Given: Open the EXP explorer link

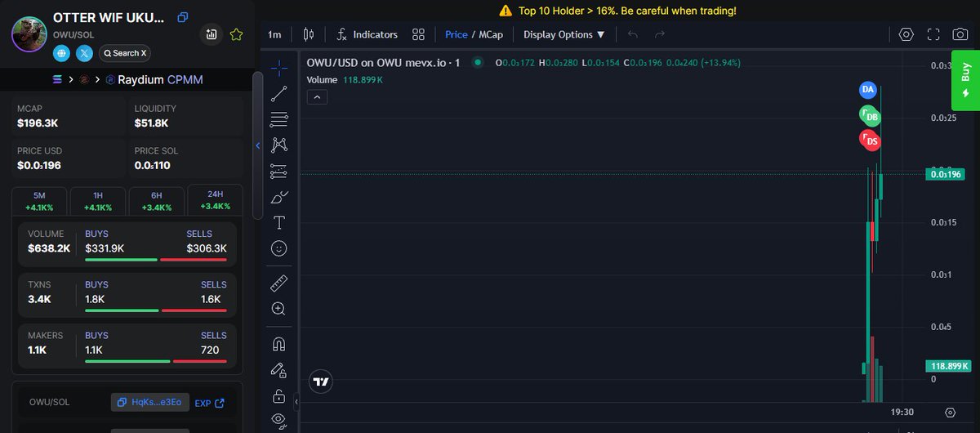Looking at the screenshot, I should tap(209, 403).
